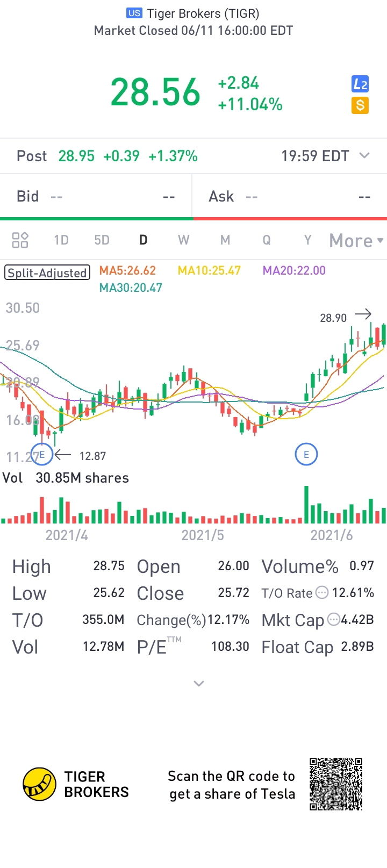387x868 pixels.
Task: Toggle the Split-Adjusted button
Action: (x=47, y=272)
